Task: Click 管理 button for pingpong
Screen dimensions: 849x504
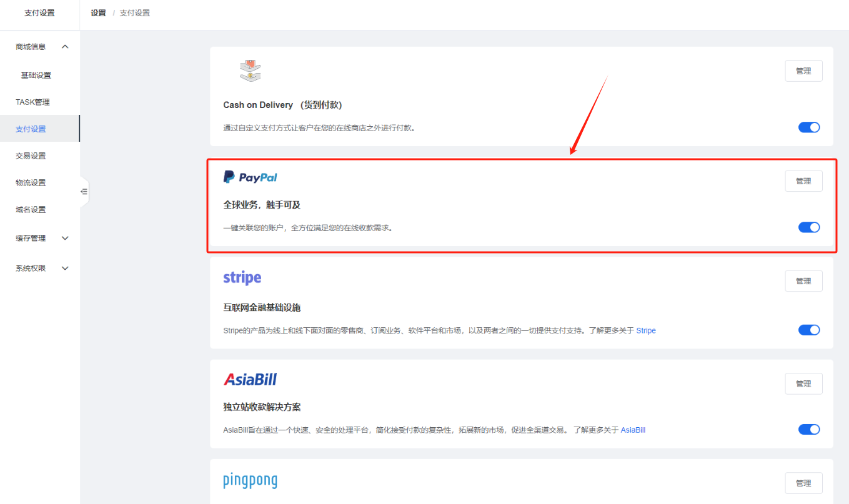Action: 803,483
